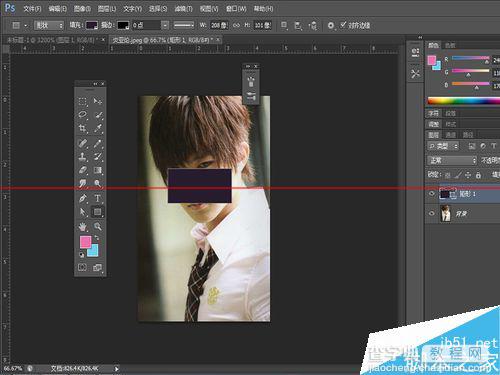Change screen mode from toolbox bottom
This screenshot has height=375, width=500.
[97, 267]
